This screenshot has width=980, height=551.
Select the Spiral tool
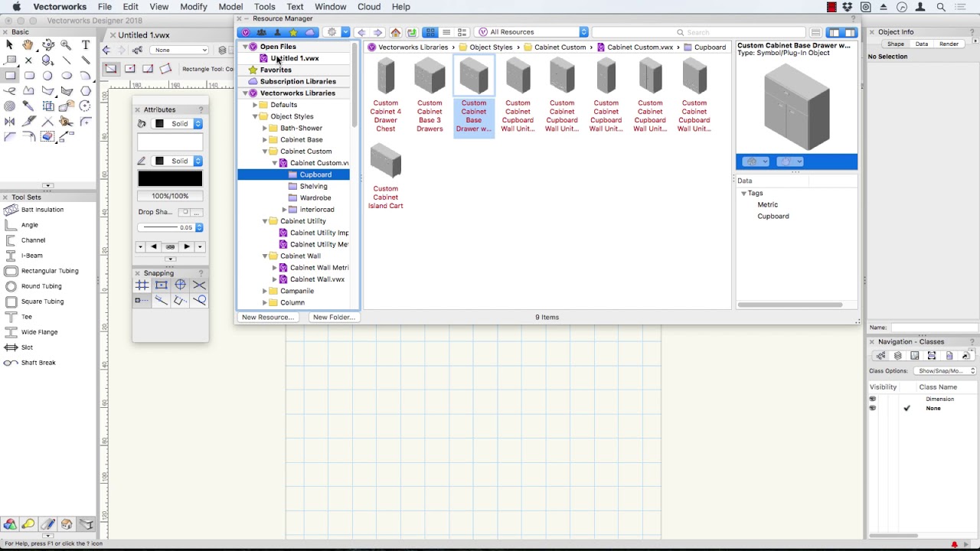[9, 106]
